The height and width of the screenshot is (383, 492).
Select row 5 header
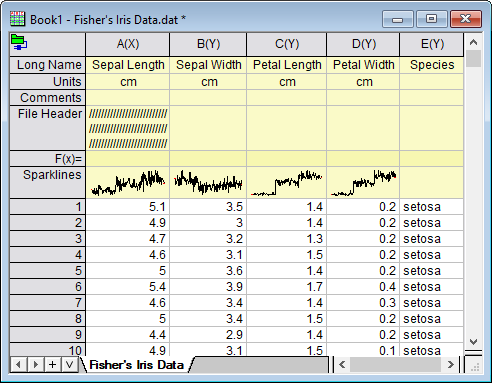point(48,271)
